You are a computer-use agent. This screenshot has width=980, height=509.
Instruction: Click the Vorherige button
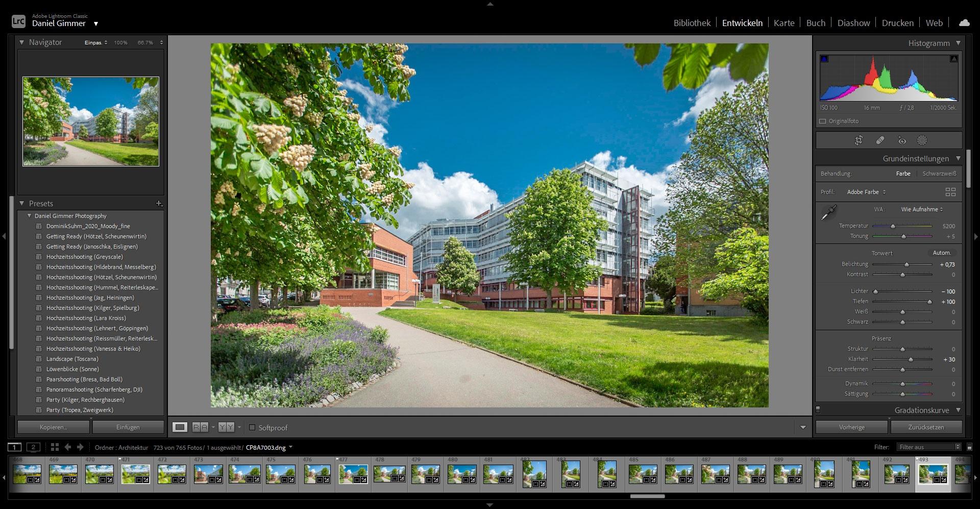851,427
